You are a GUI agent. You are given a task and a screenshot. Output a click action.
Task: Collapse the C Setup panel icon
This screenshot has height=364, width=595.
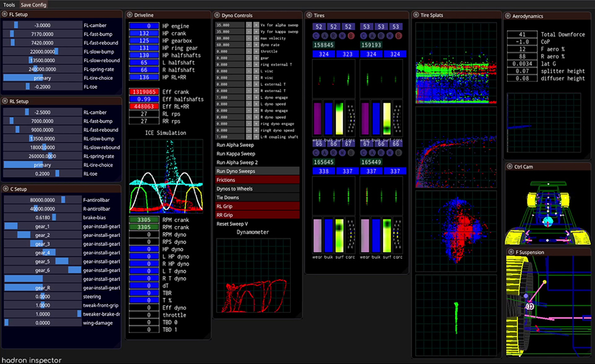(6, 189)
